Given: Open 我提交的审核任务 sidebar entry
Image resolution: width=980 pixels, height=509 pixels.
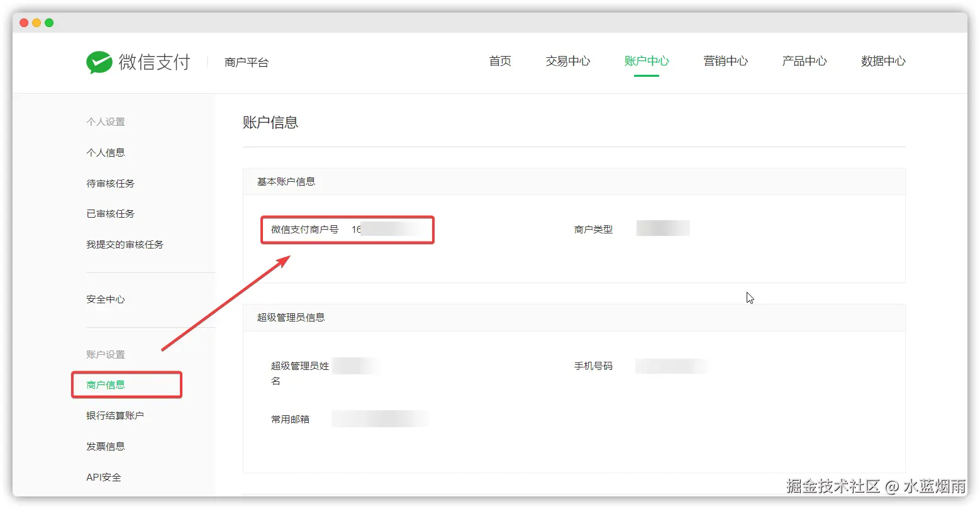Looking at the screenshot, I should 125,245.
